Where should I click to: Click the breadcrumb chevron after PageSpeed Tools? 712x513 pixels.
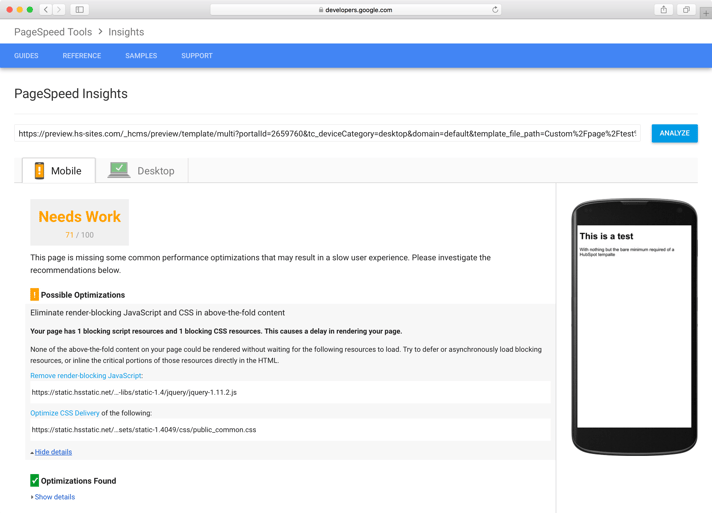100,32
